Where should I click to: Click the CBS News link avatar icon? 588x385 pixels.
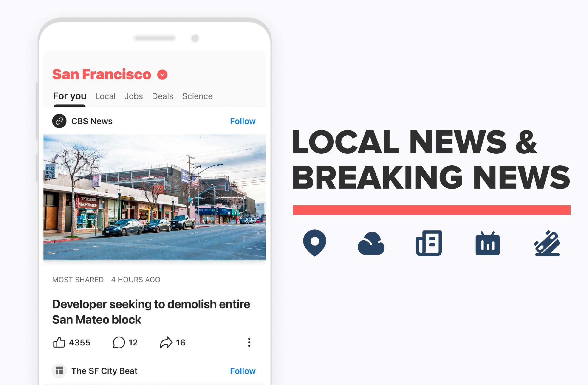[59, 121]
